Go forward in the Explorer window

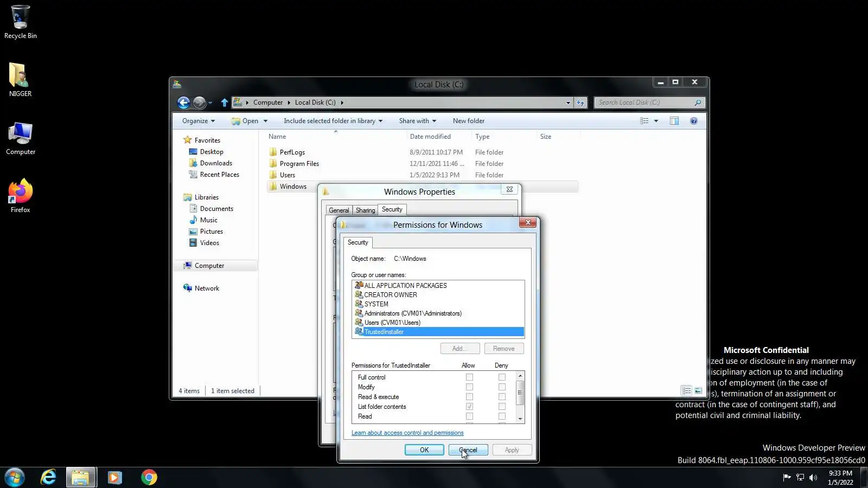click(199, 102)
